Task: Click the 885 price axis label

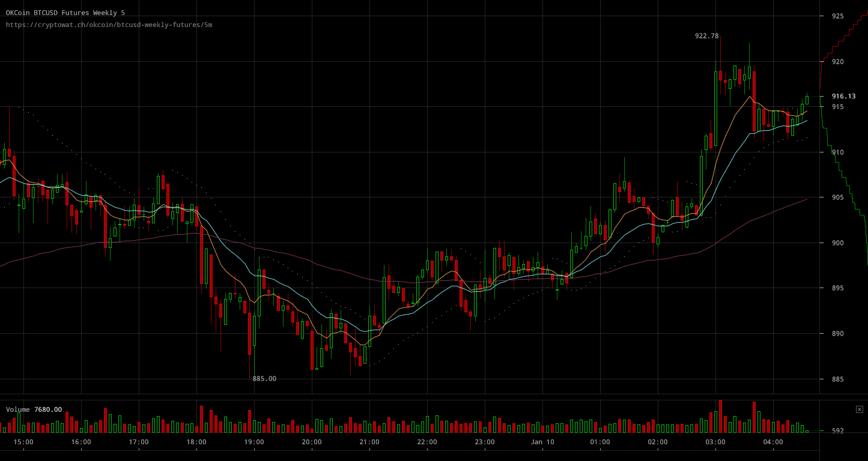Action: pos(837,379)
